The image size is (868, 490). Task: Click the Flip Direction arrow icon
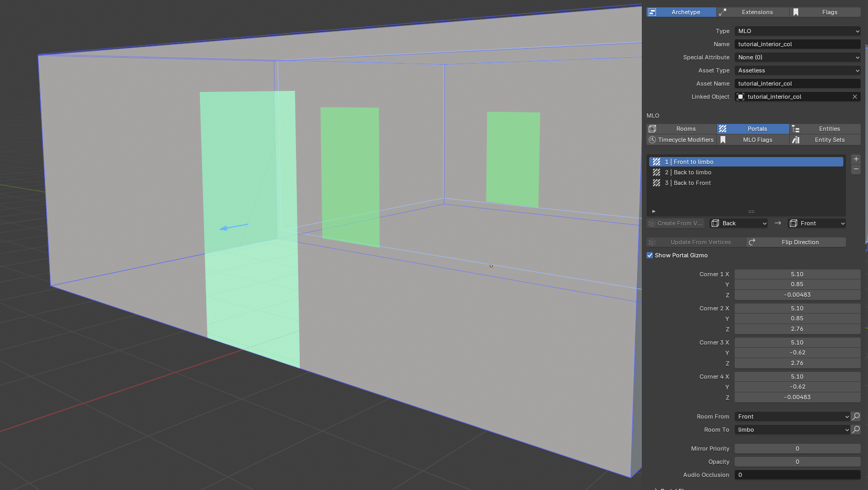pyautogui.click(x=752, y=242)
